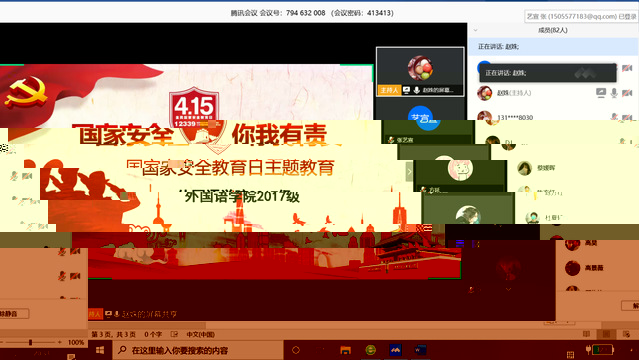Click the green browser icon on the taskbar
The height and width of the screenshot is (360, 639).
pos(370,350)
